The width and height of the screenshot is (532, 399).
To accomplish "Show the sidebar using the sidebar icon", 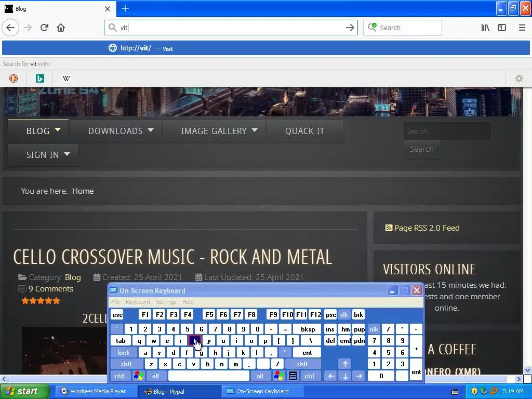I will point(502,28).
